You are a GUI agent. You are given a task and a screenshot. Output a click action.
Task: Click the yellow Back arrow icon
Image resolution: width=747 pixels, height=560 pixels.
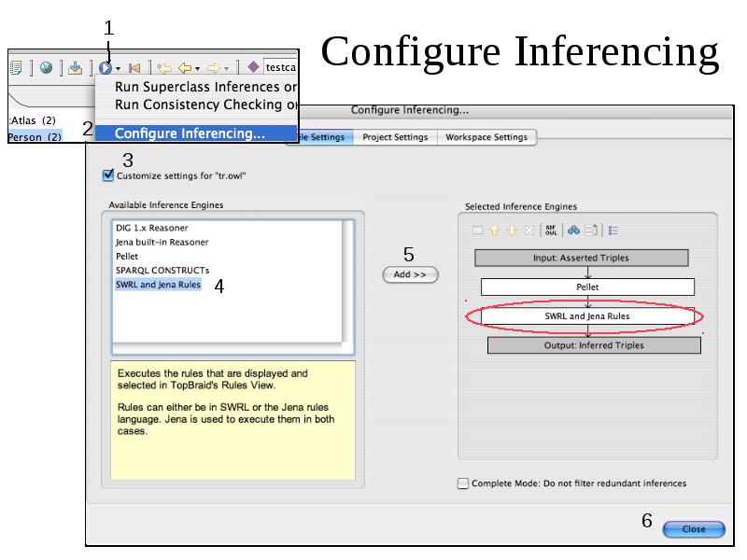(x=185, y=68)
